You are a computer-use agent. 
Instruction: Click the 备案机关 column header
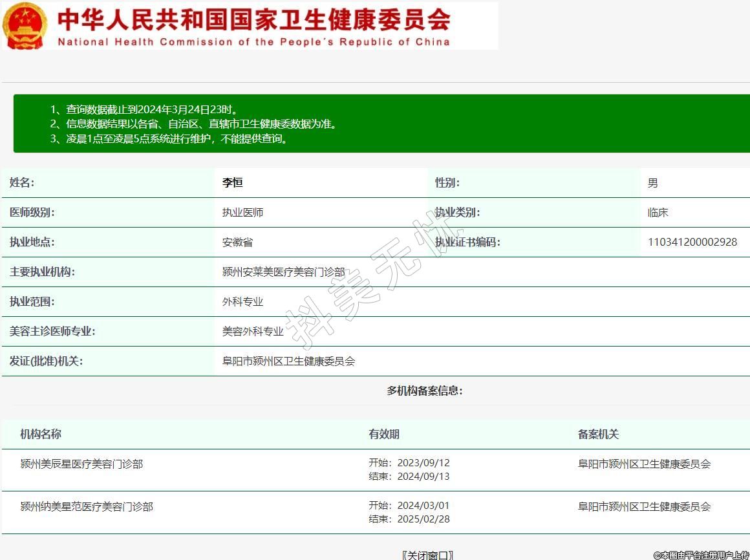point(598,435)
